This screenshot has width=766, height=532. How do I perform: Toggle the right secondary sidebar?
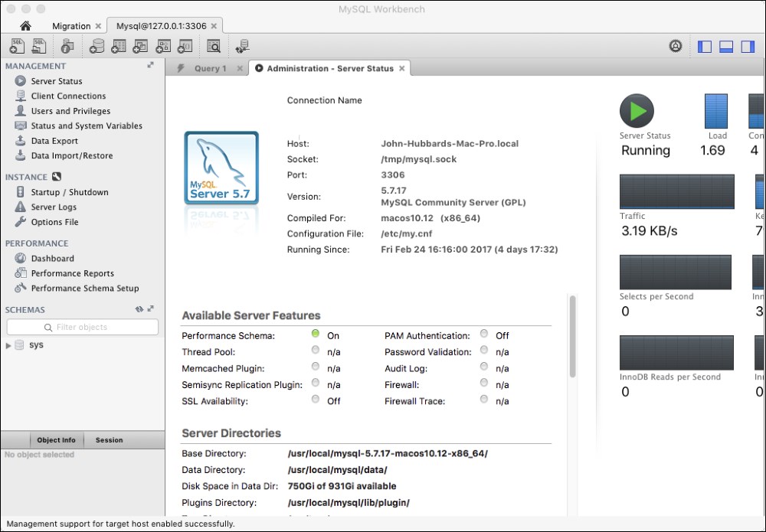tap(748, 46)
